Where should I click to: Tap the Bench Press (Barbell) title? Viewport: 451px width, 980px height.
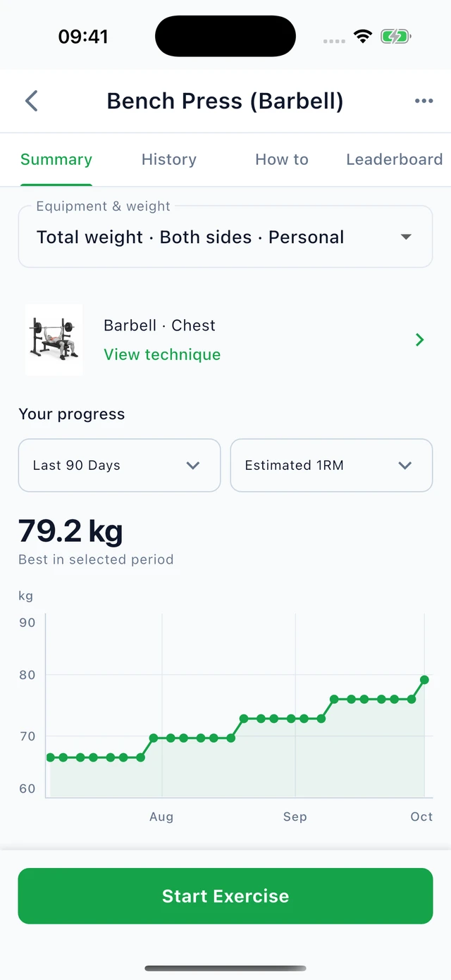point(225,101)
